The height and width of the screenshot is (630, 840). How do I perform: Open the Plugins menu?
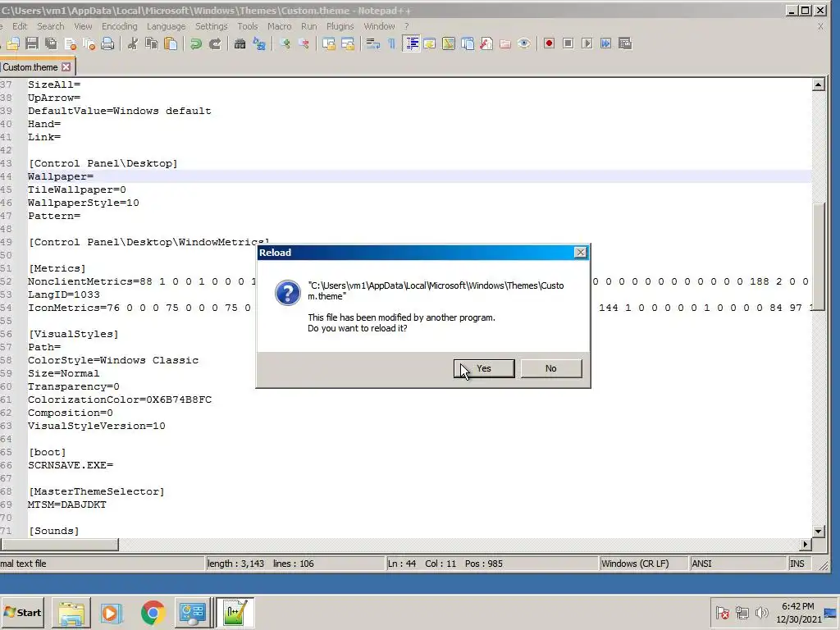[x=340, y=26]
